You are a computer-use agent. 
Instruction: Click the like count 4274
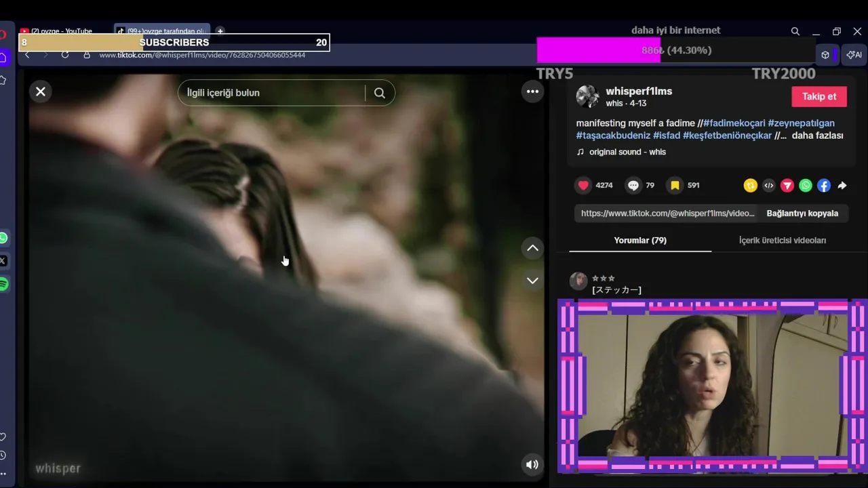(604, 185)
